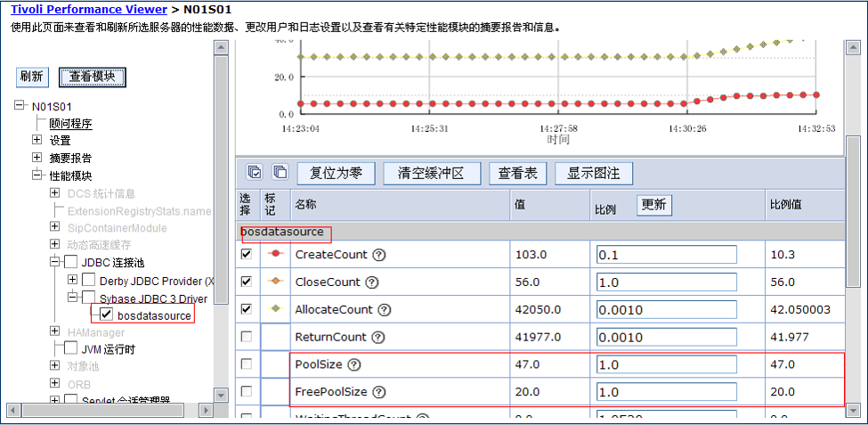
Task: Click the 更新 scale button
Action: coord(653,205)
